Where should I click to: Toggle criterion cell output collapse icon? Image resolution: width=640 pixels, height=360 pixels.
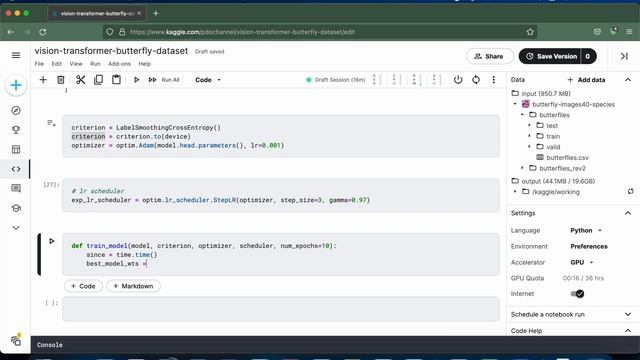(51, 123)
